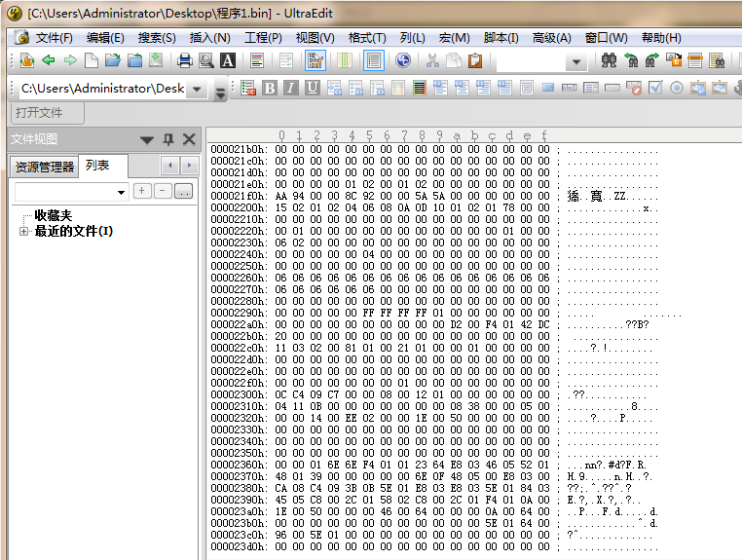Open the 搜索(S) menu

pyautogui.click(x=157, y=38)
